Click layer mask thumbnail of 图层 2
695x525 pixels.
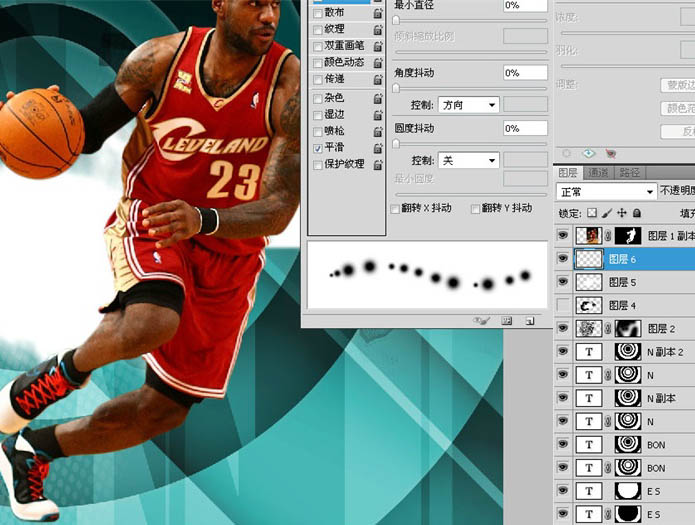point(628,328)
